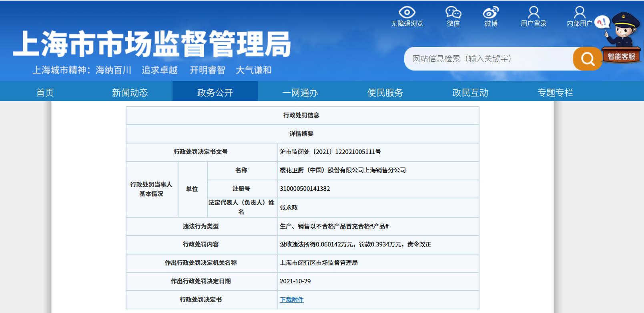Select the decision date 2021-10-29
This screenshot has height=313, width=644.
295,281
